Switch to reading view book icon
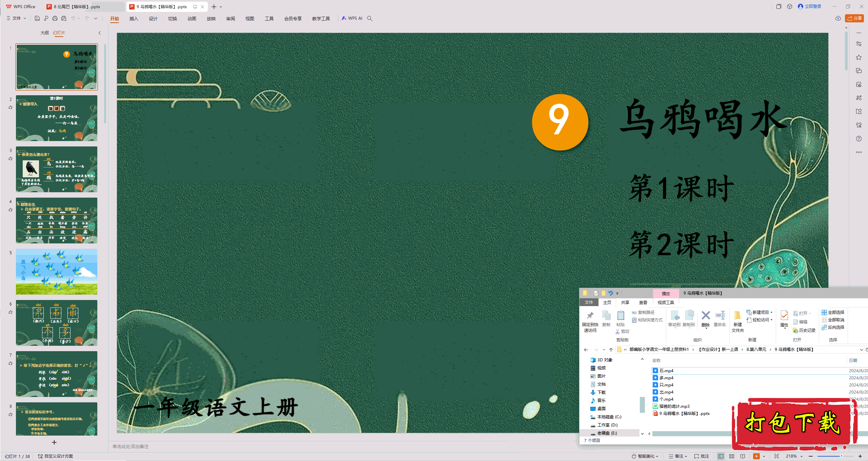Image resolution: width=868 pixels, height=461 pixels. pyautogui.click(x=743, y=456)
